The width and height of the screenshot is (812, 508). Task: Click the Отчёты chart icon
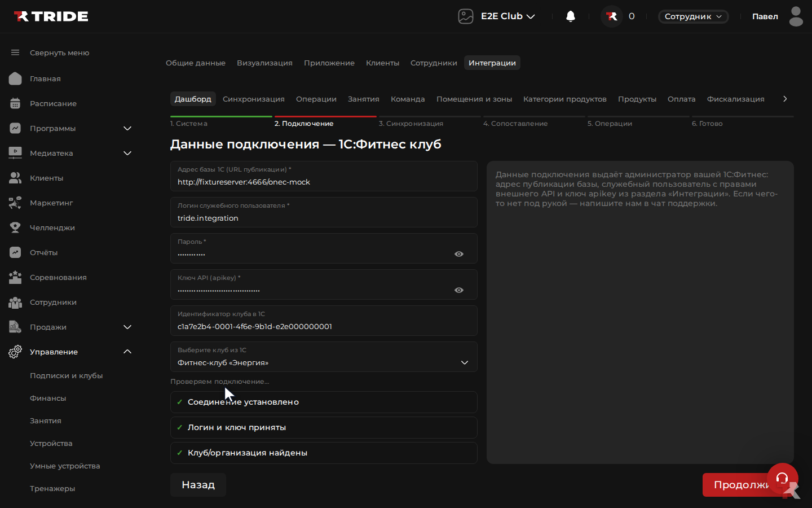point(15,252)
